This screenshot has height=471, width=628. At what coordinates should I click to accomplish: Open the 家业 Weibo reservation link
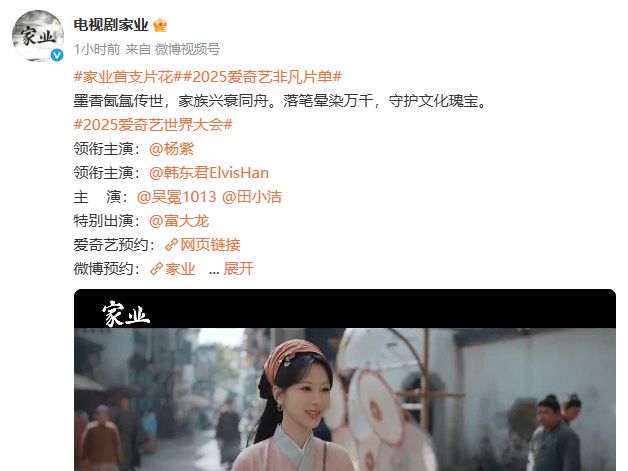coord(180,269)
